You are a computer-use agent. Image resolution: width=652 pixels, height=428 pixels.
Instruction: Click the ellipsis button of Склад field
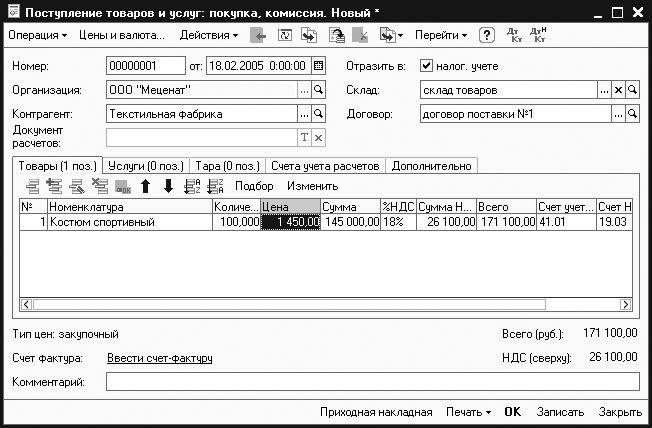(604, 90)
